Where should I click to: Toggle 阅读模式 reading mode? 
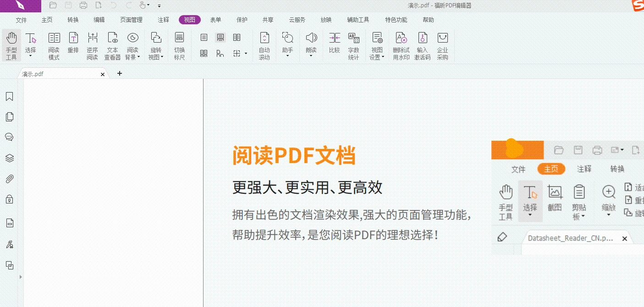[54, 46]
